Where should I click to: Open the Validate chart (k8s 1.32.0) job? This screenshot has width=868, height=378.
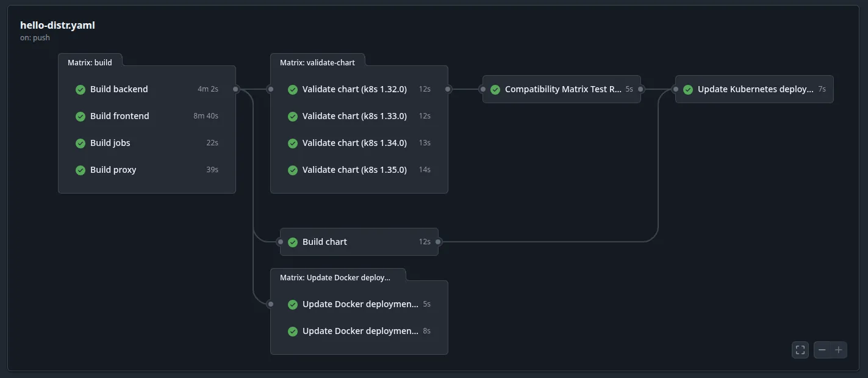pyautogui.click(x=354, y=89)
